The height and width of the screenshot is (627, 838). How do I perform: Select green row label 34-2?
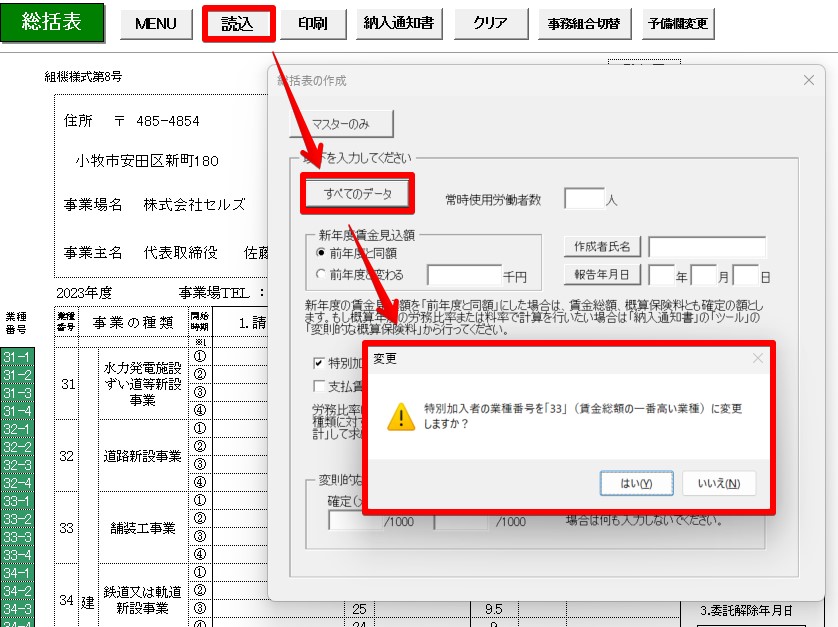(x=17, y=591)
